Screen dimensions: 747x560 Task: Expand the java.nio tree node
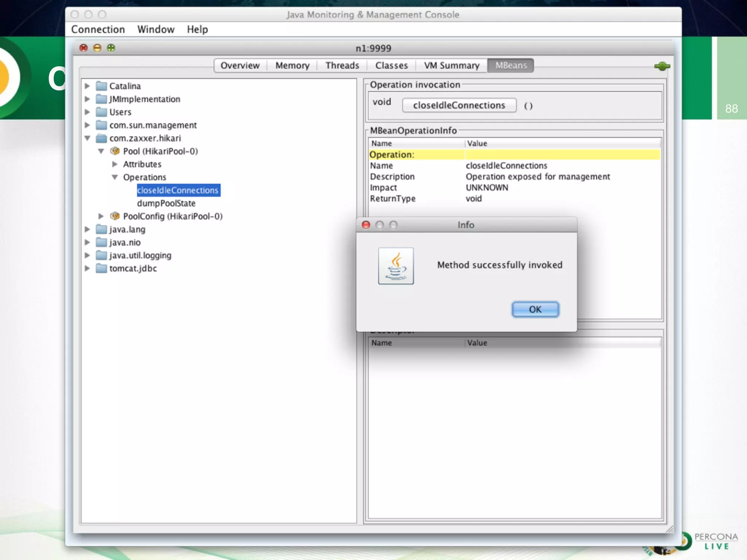pos(87,242)
